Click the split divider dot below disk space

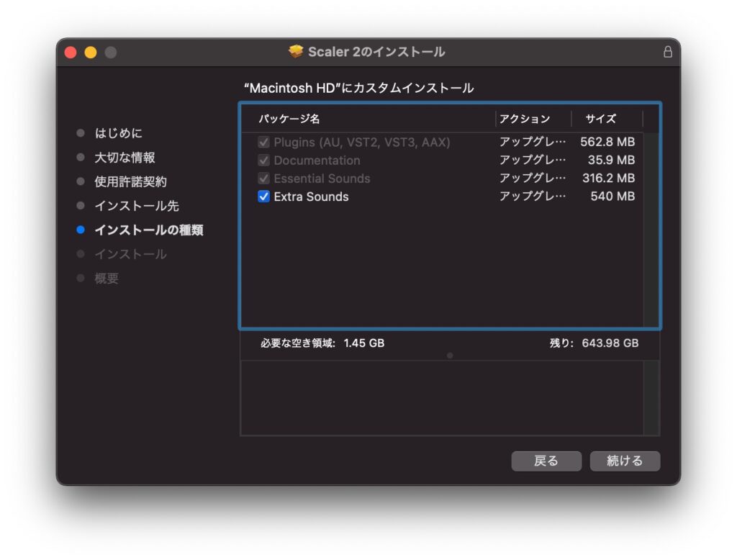point(450,355)
